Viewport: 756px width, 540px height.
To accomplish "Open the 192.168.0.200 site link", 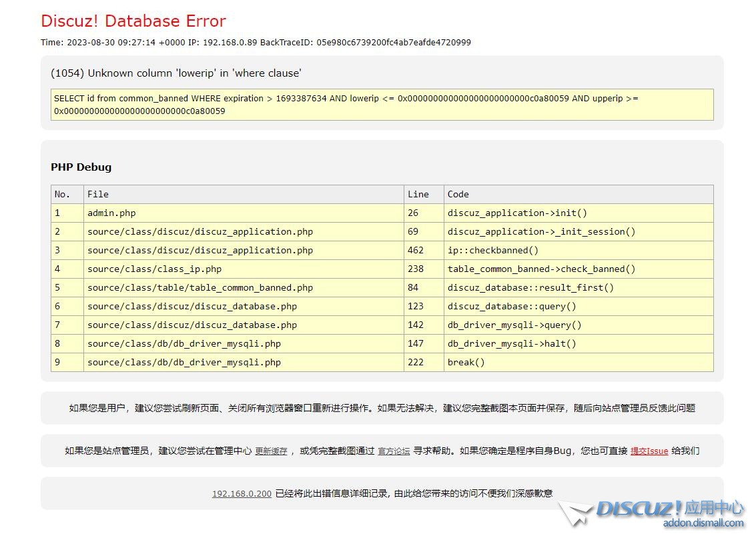I will pos(242,493).
